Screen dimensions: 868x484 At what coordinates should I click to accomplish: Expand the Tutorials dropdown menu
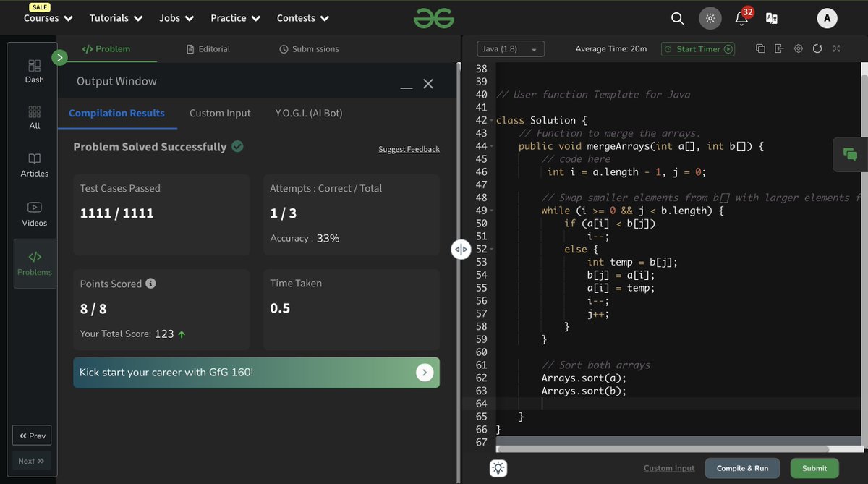116,18
